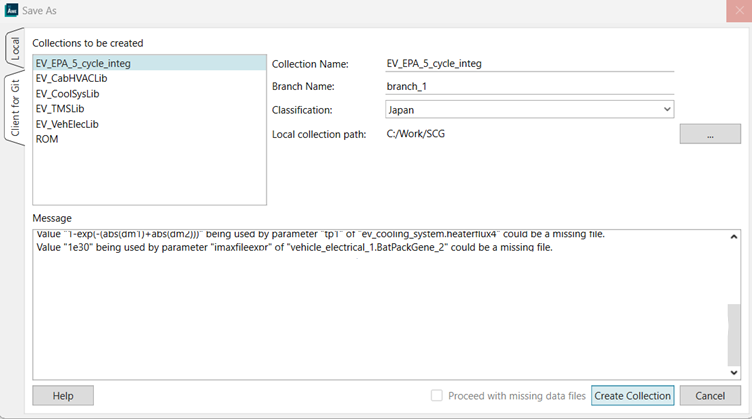Edit the Collection Name field
The width and height of the screenshot is (752, 419).
[529, 63]
